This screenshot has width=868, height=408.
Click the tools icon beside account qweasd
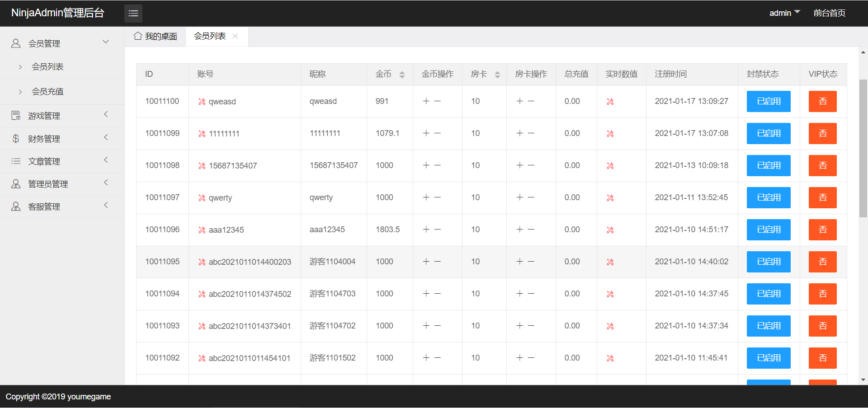tap(202, 102)
